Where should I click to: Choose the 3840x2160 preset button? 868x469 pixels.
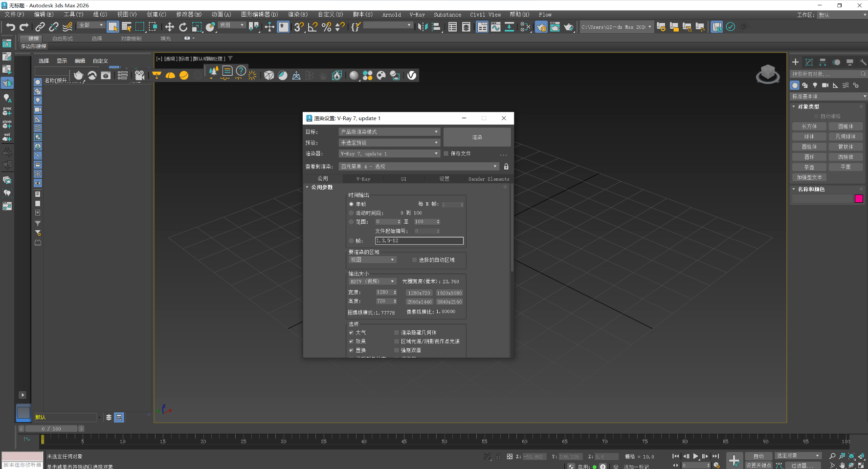tap(449, 302)
